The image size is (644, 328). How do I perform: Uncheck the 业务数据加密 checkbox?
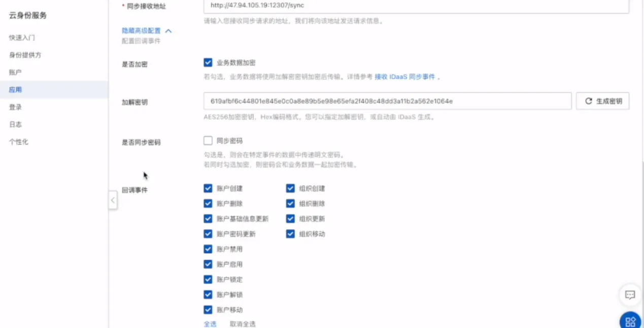pyautogui.click(x=208, y=62)
